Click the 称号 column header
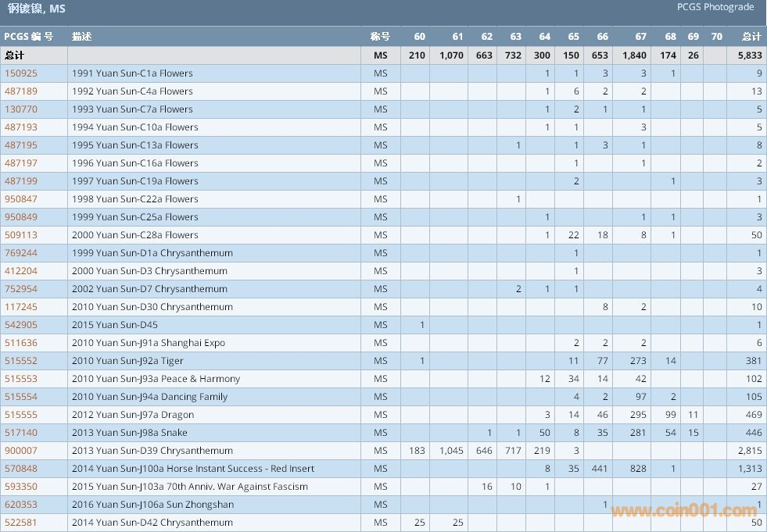 click(380, 37)
